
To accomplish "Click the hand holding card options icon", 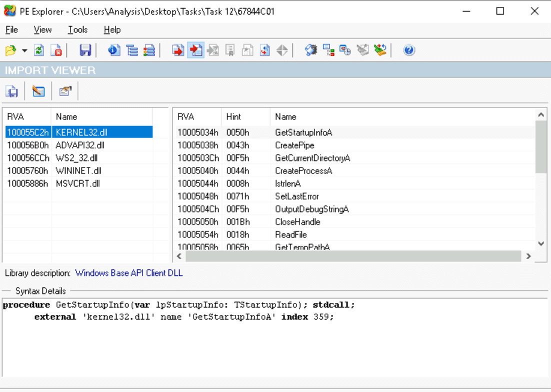I will point(65,91).
